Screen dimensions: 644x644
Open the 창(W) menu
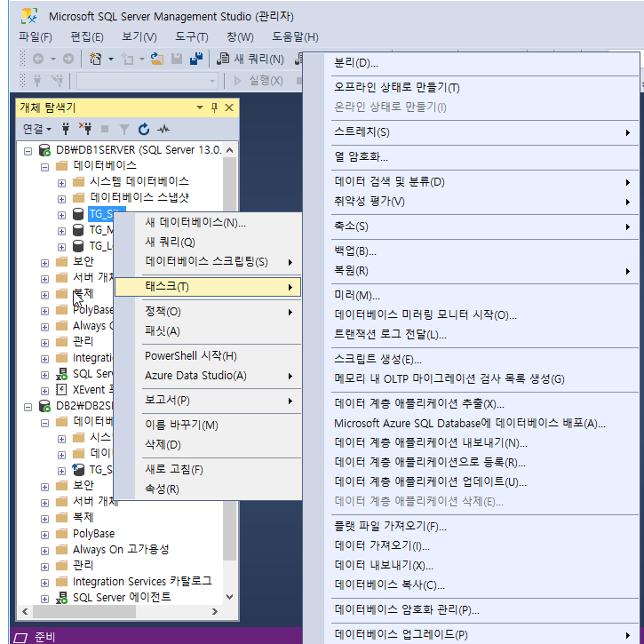click(240, 37)
